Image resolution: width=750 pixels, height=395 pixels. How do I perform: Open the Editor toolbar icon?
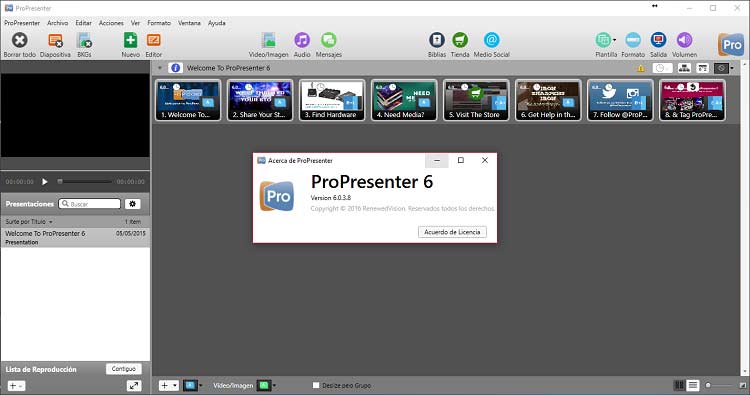154,40
